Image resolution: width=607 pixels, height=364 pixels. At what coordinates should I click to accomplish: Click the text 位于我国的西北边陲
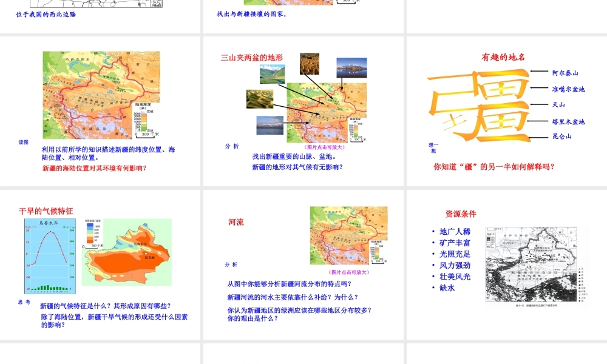point(46,15)
